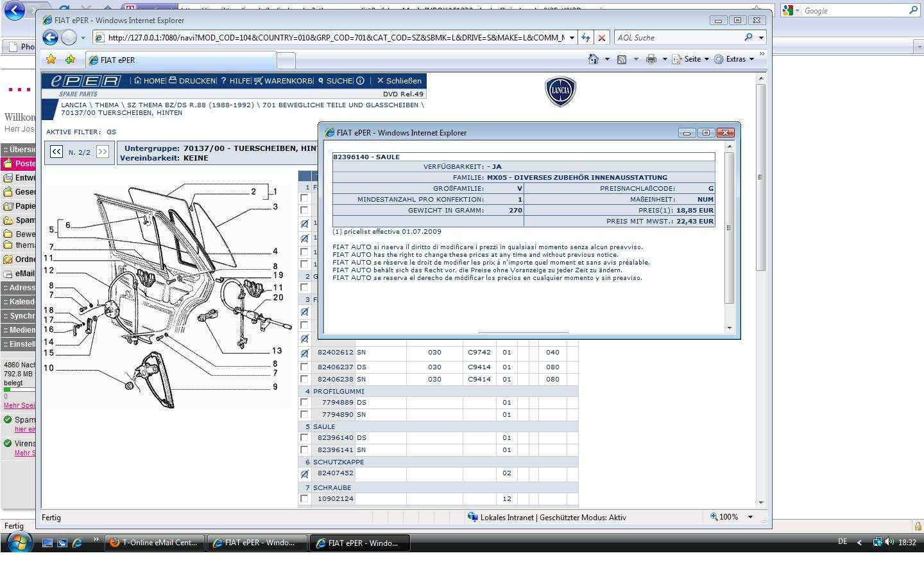Check the box for part 82396141 SN
Viewport: 924px width, 578px height.
304,450
